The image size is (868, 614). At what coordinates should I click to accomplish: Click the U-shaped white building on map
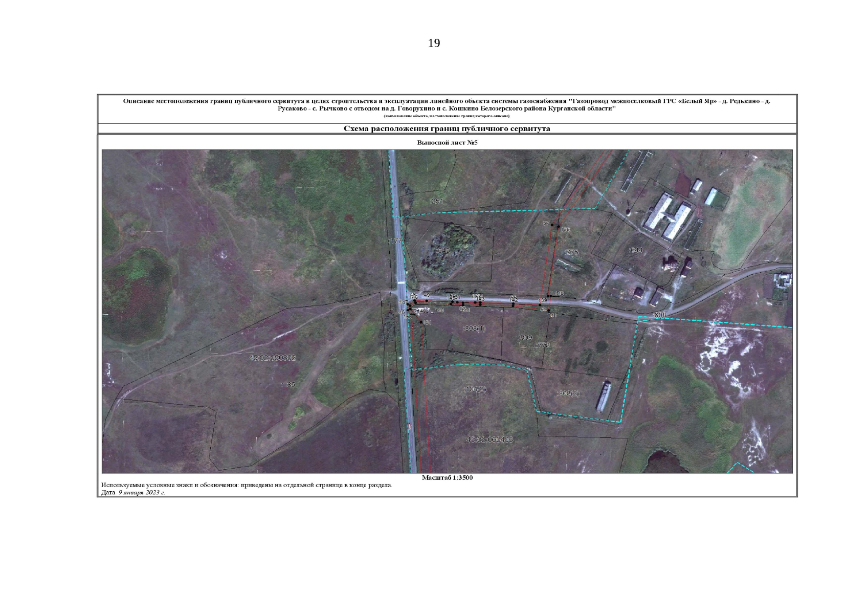coord(668,216)
